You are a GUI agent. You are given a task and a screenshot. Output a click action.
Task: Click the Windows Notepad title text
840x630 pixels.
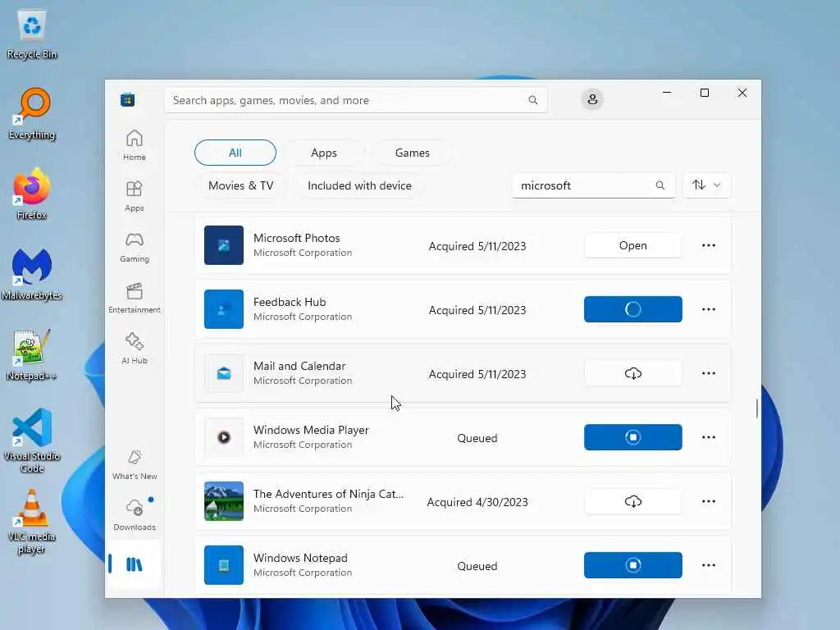[x=300, y=558]
